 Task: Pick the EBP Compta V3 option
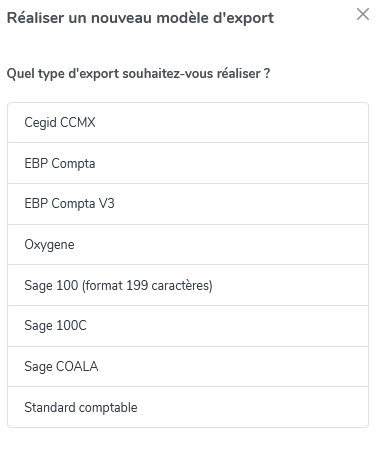[188, 204]
